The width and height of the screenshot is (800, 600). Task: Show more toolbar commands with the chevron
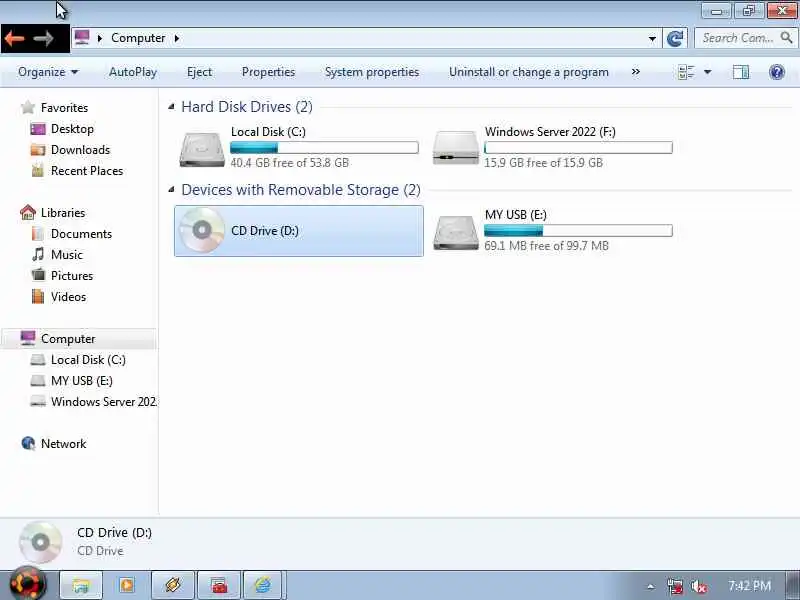636,72
